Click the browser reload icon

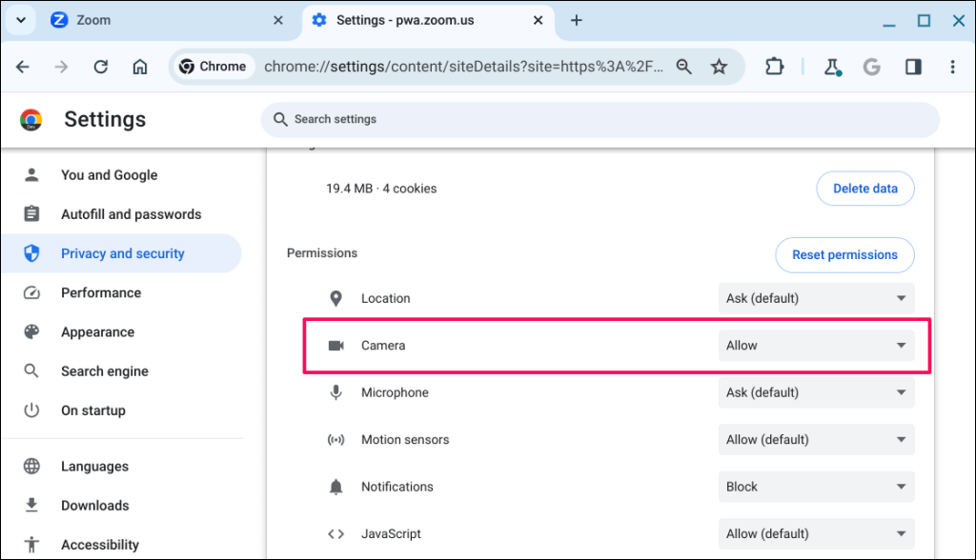100,67
